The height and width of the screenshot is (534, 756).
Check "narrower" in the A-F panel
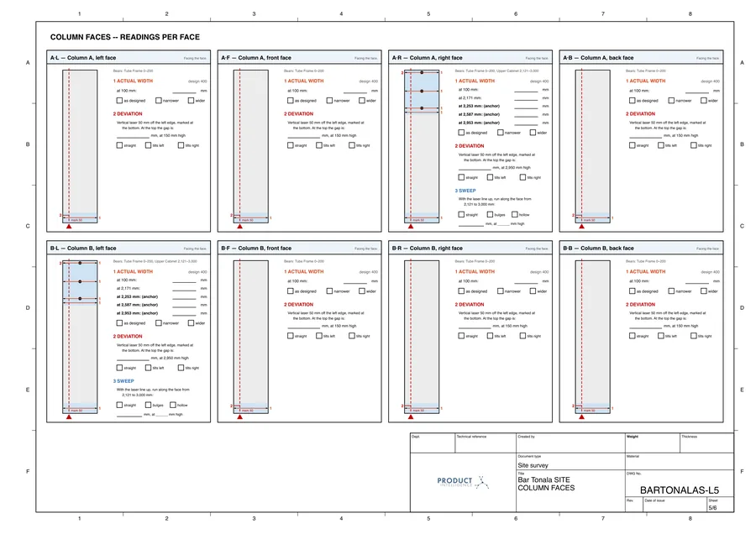point(329,100)
